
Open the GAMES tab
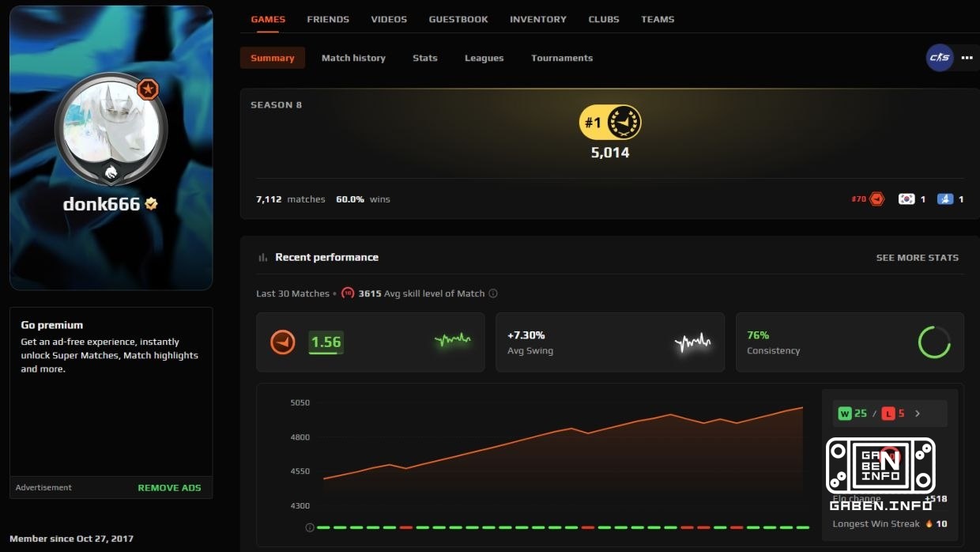click(268, 19)
